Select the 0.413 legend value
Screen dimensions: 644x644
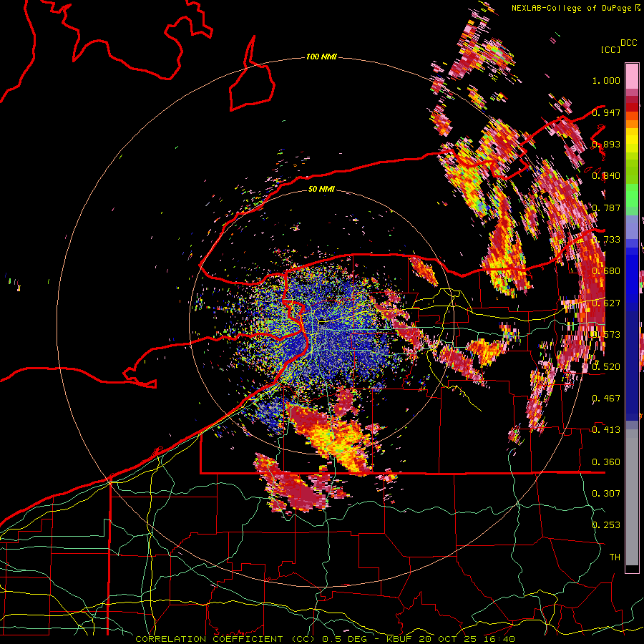606,430
